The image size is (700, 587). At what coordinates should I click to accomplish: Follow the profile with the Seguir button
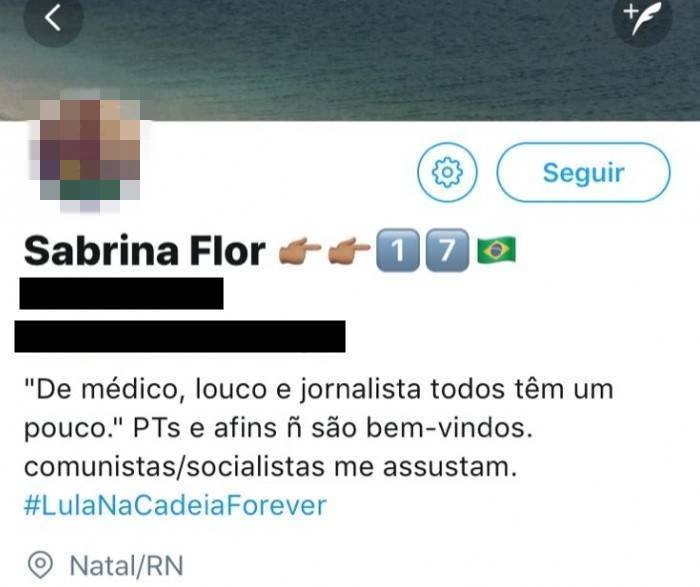coord(583,172)
